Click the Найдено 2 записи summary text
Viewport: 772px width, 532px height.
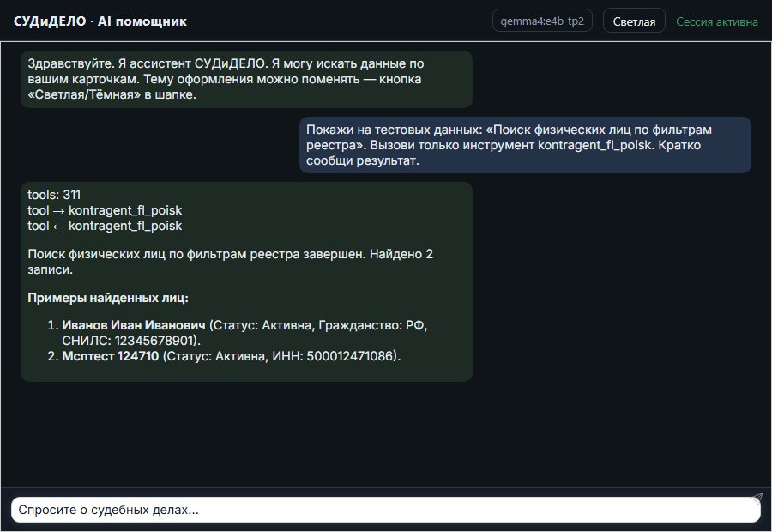[x=231, y=262]
